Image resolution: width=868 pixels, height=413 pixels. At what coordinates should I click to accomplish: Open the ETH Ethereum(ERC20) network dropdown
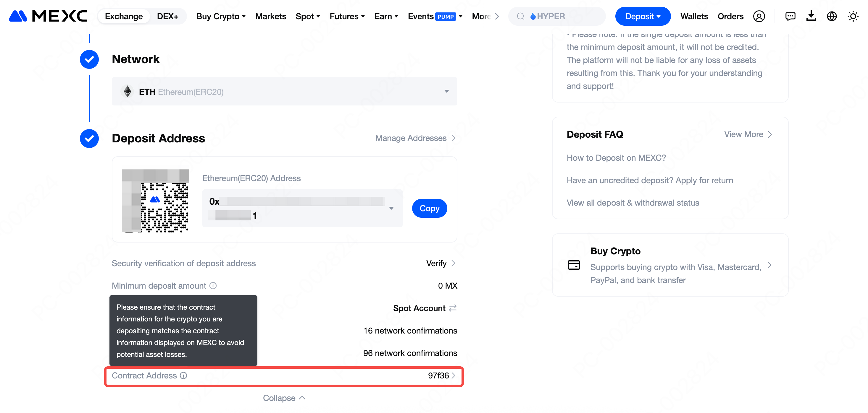[x=284, y=92]
